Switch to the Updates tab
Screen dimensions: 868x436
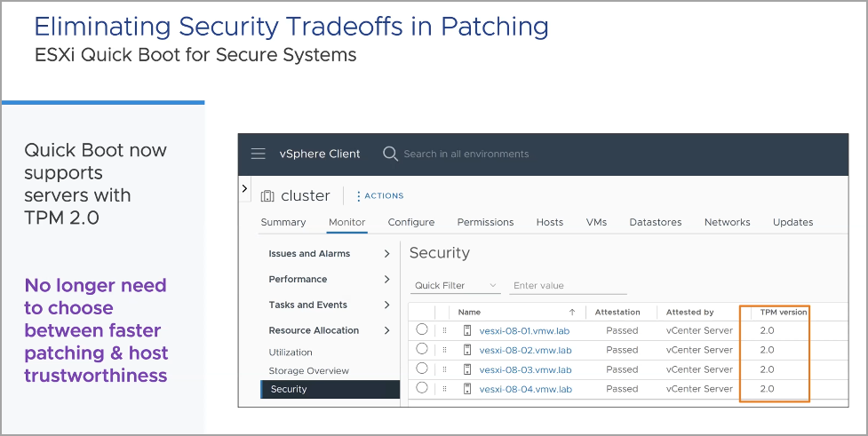pyautogui.click(x=792, y=222)
